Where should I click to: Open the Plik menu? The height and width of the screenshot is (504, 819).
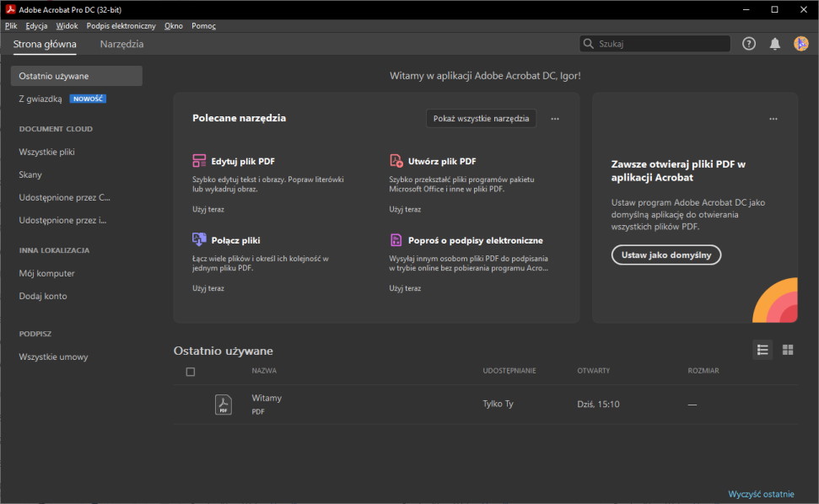[x=11, y=25]
